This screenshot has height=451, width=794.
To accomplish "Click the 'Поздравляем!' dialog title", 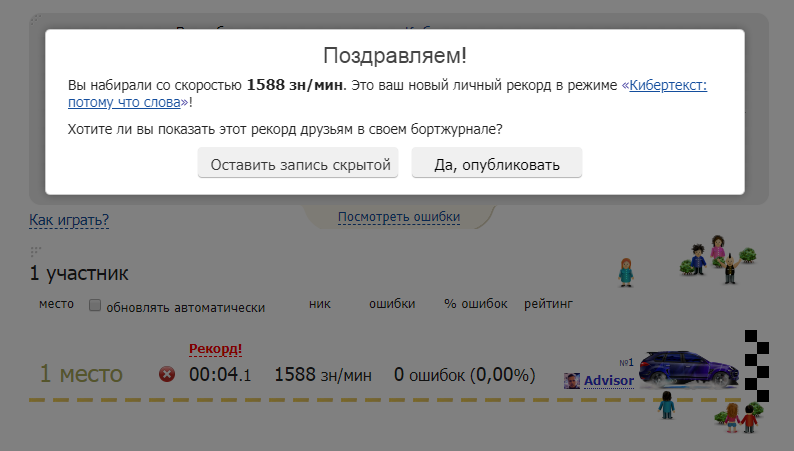I will pos(395,56).
